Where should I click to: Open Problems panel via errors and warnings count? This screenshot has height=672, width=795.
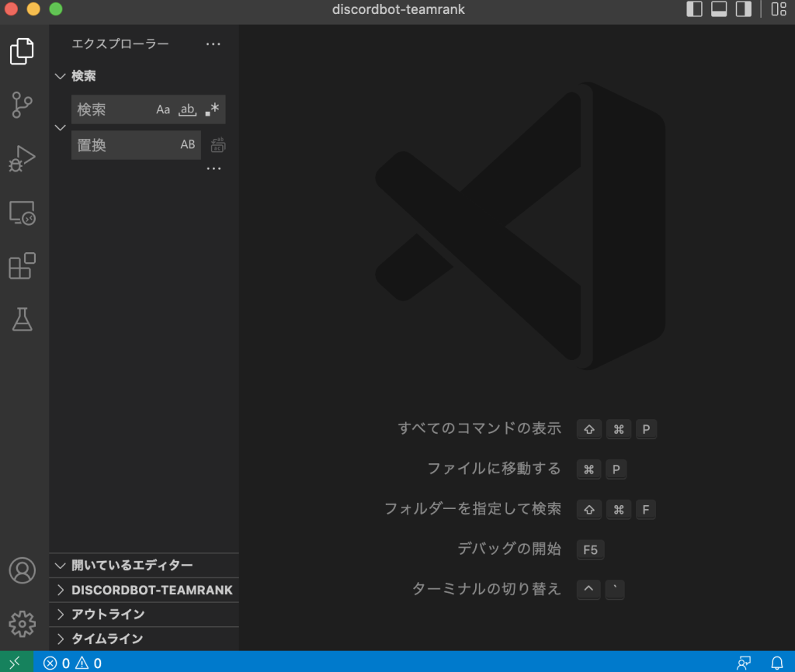(x=72, y=663)
